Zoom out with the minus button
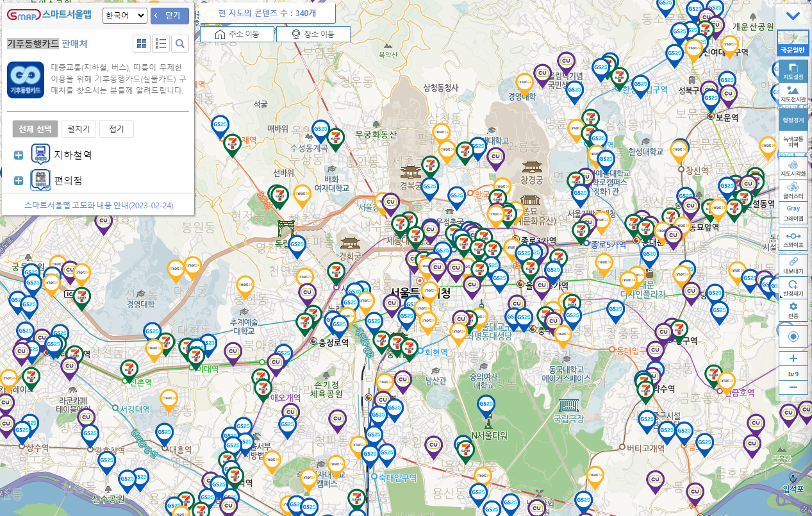This screenshot has height=516, width=812. (793, 387)
